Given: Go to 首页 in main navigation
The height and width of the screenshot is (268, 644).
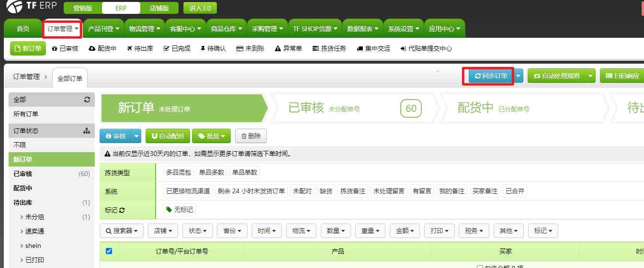Looking at the screenshot, I should (x=23, y=29).
